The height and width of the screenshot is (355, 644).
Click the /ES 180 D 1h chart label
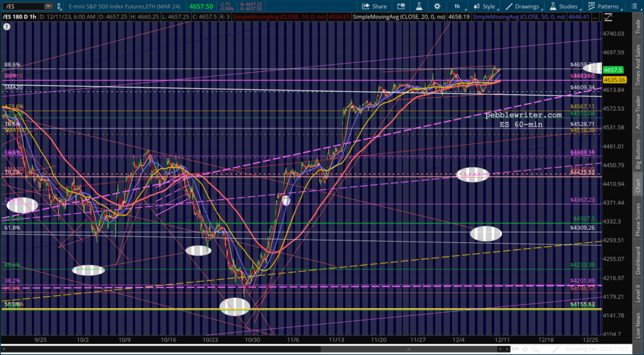[18, 17]
